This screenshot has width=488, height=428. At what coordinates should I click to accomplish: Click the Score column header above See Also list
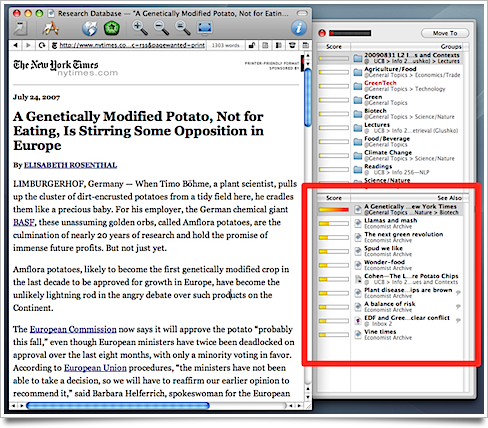click(x=334, y=198)
